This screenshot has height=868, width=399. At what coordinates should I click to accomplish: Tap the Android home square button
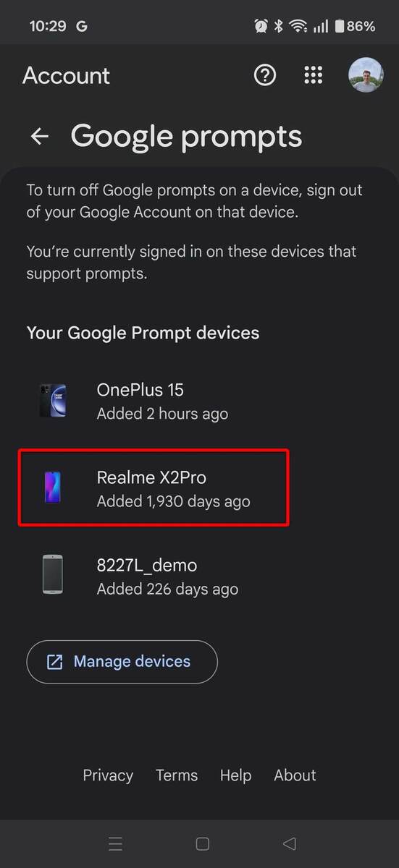(203, 843)
